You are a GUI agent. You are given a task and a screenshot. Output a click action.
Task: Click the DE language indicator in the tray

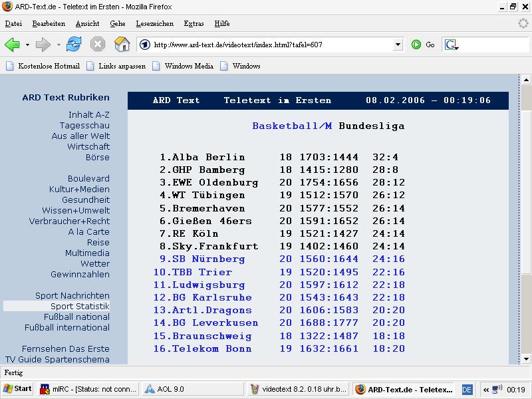coord(467,390)
